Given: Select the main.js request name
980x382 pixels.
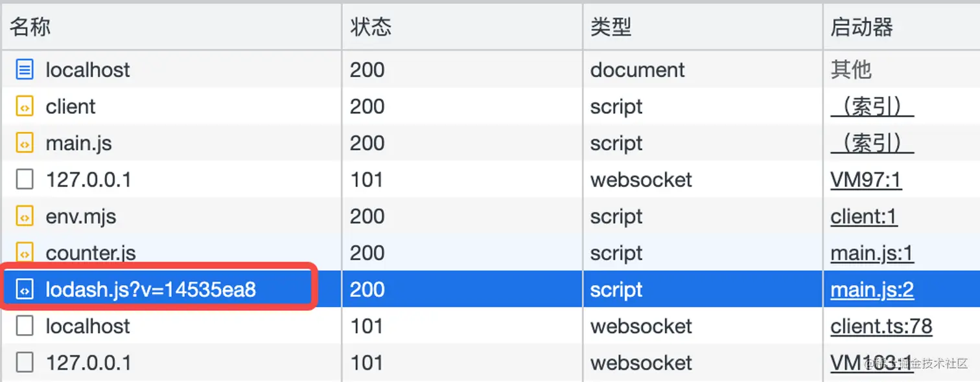Looking at the screenshot, I should (78, 143).
